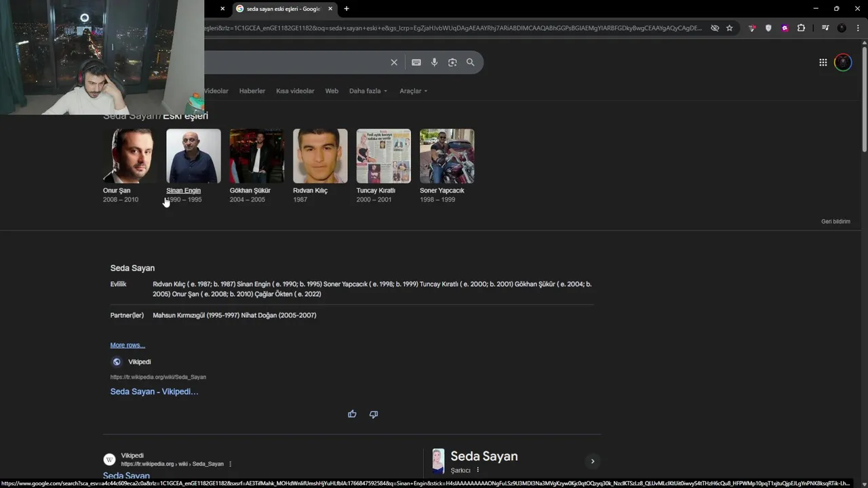Click the Seda Sayan knowledge panel thumbnail

[x=439, y=461]
